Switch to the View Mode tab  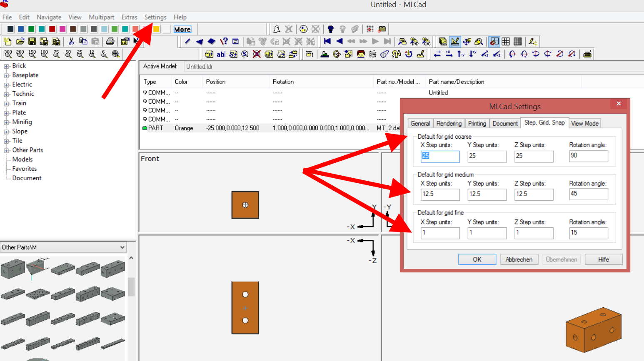point(584,124)
